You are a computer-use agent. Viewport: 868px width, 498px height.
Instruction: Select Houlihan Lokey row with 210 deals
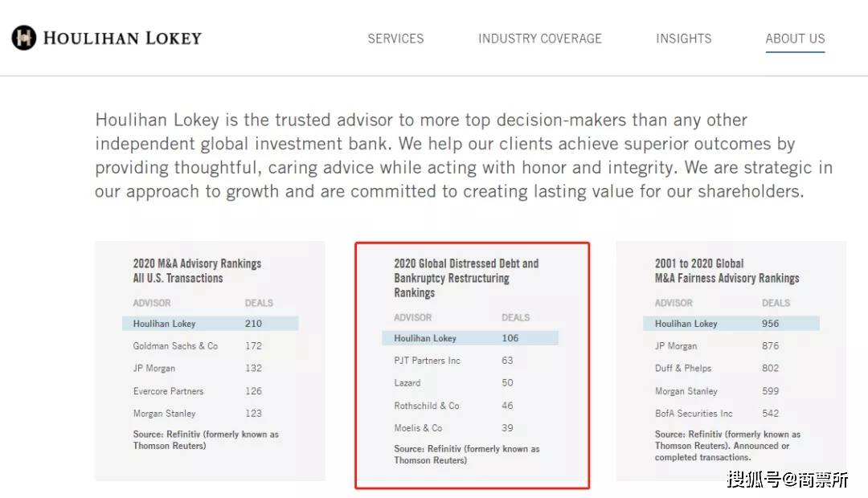coord(210,324)
